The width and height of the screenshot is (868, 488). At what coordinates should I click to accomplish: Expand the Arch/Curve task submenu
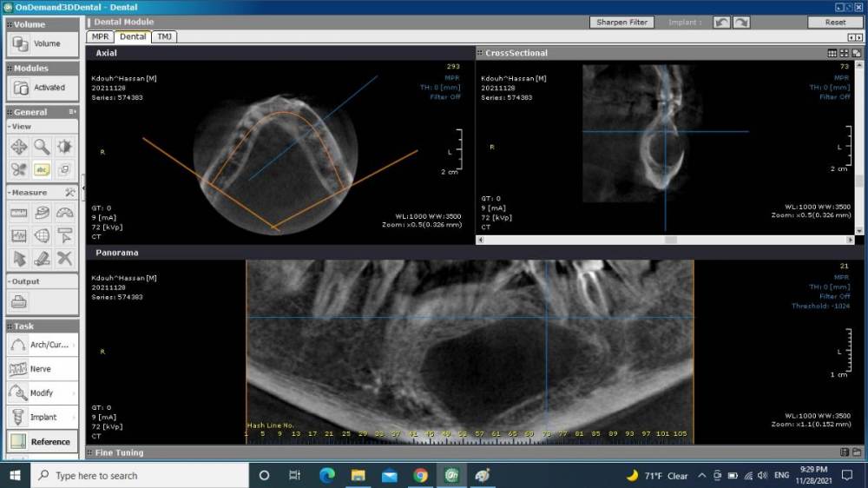tap(74, 345)
